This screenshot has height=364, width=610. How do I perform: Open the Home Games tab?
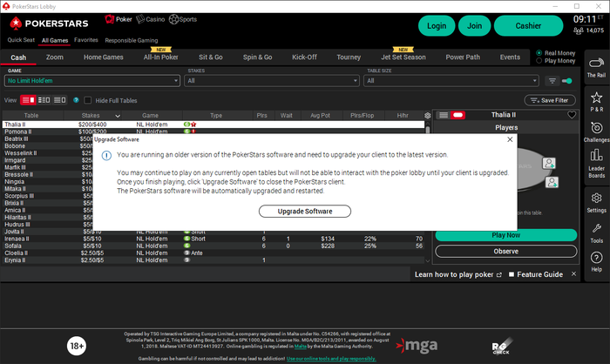pos(104,57)
